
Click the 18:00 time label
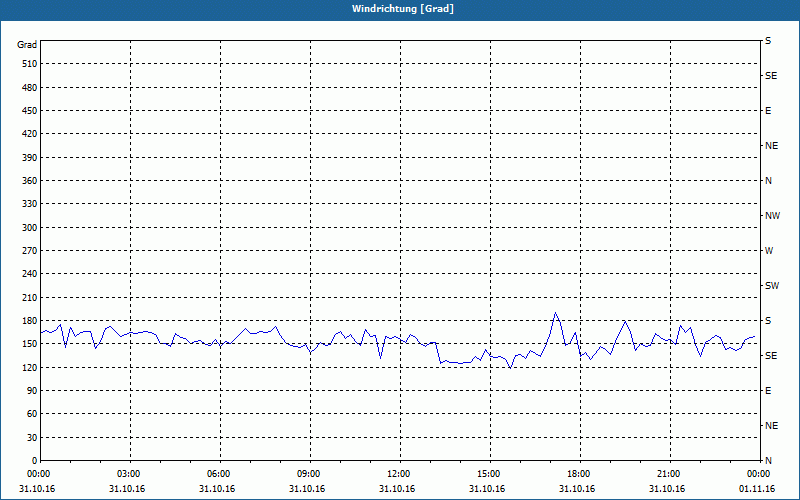[x=579, y=474]
